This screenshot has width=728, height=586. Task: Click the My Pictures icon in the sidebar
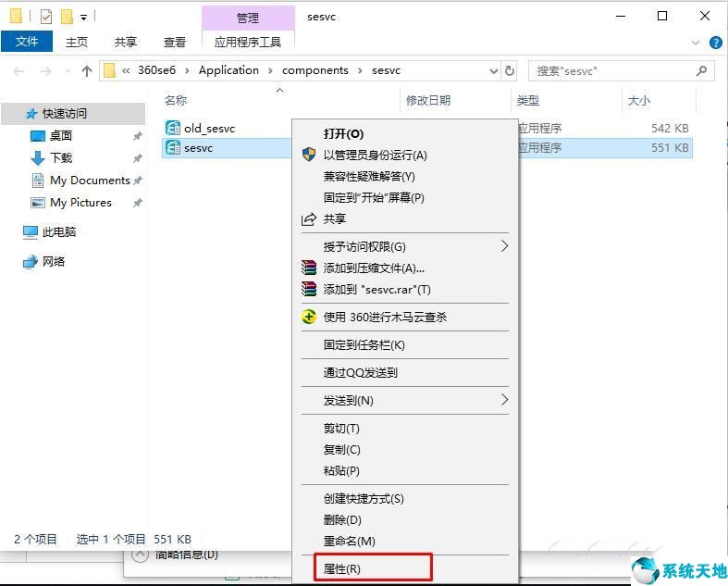[x=38, y=203]
